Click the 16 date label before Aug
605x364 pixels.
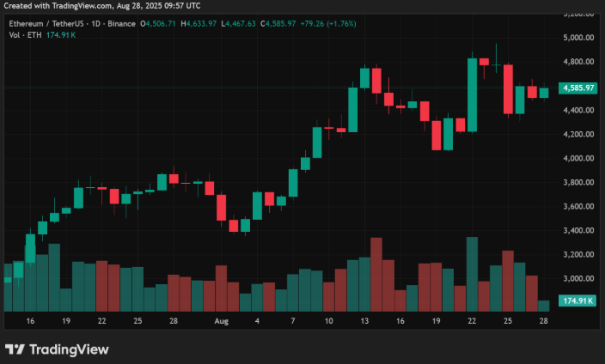[30, 321]
